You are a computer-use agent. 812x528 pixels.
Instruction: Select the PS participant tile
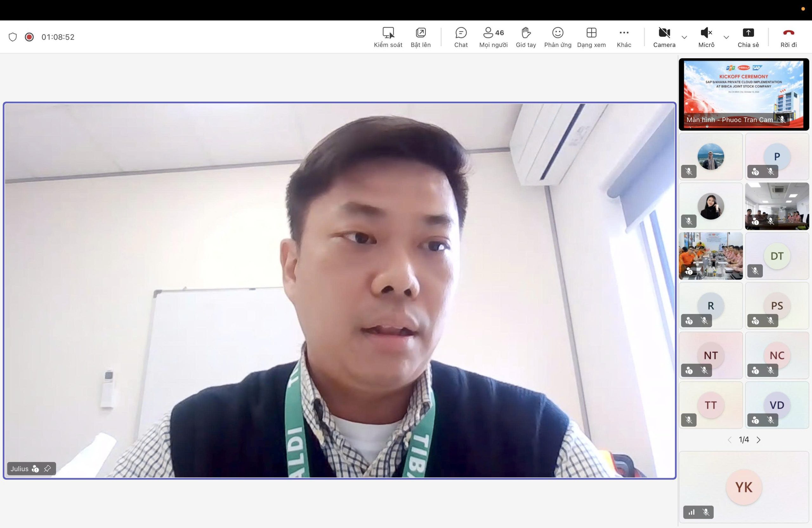[777, 306]
